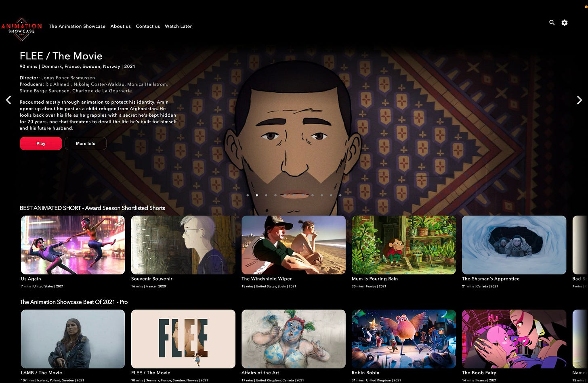Advance to next featured slide arrow

pos(579,100)
